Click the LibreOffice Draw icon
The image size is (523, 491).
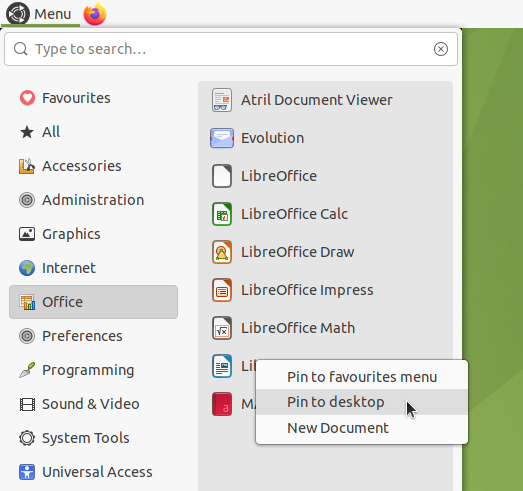pyautogui.click(x=222, y=252)
